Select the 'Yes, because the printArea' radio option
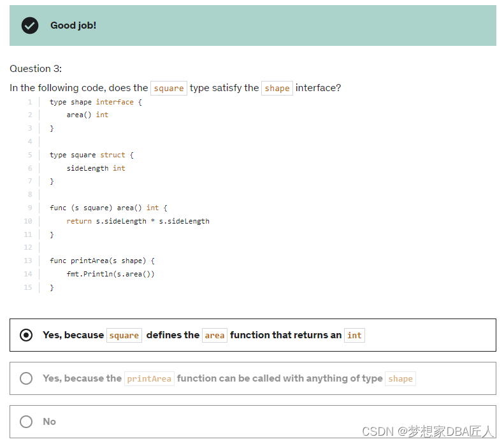This screenshot has width=504, height=444. (x=26, y=378)
